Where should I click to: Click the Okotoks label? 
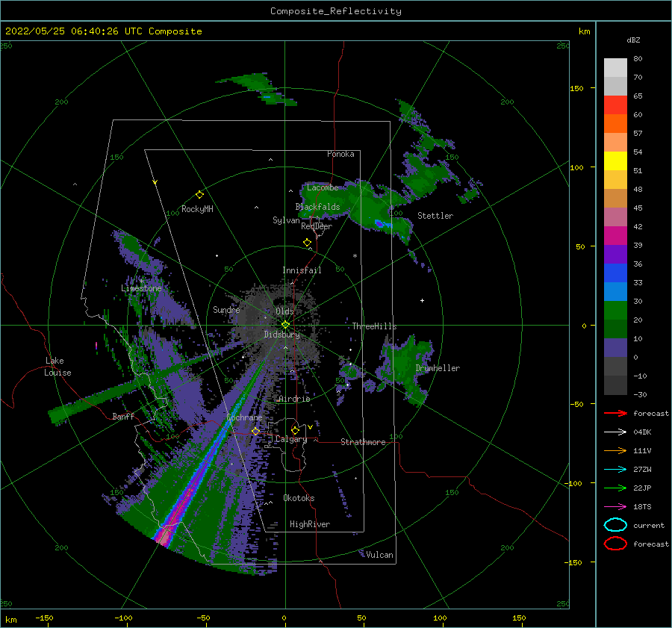tap(299, 498)
